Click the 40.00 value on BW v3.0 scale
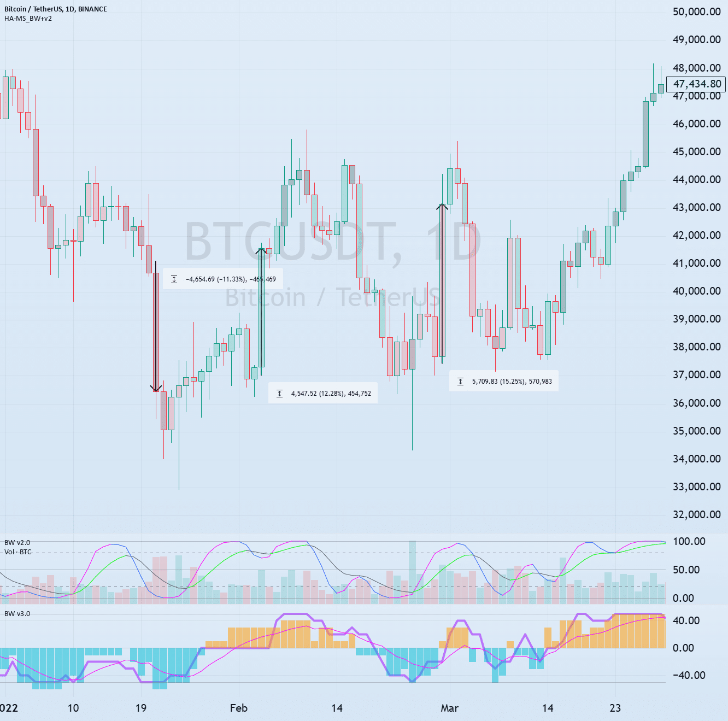 (x=686, y=620)
